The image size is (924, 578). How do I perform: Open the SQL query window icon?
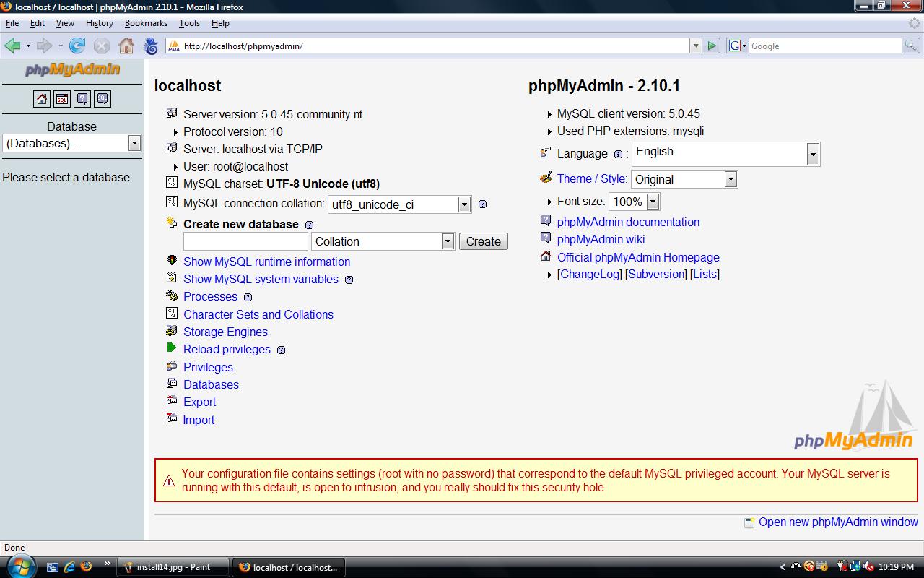[62, 99]
